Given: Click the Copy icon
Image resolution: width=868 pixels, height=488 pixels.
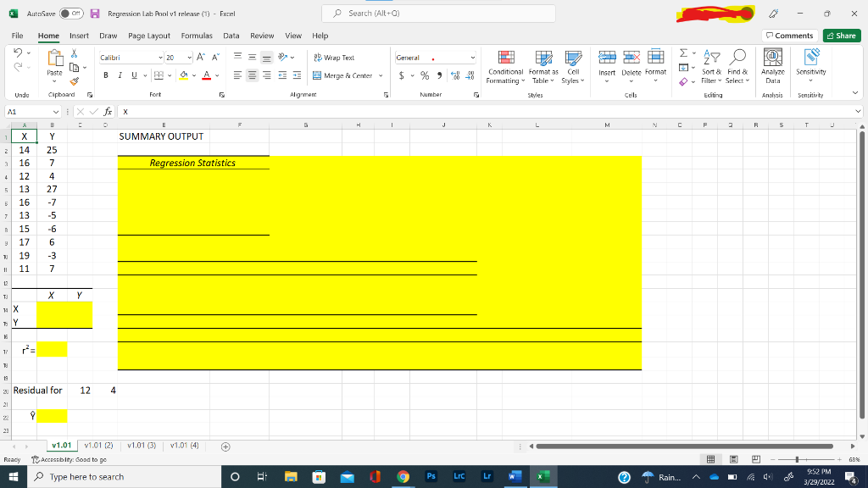Looking at the screenshot, I should (75, 68).
